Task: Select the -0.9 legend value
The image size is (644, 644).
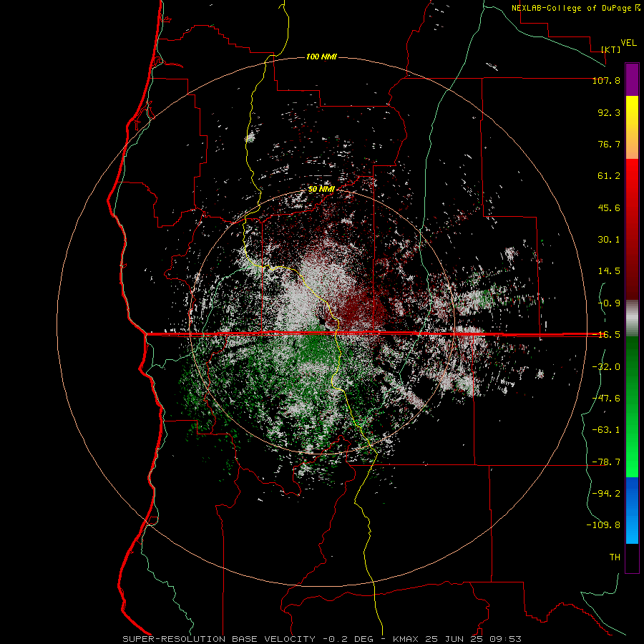Action: tap(609, 303)
